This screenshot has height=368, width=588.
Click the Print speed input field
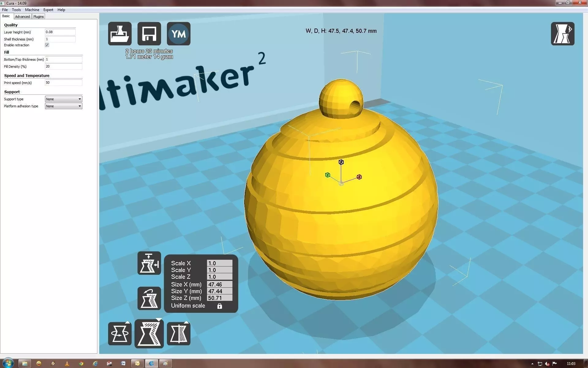[63, 83]
